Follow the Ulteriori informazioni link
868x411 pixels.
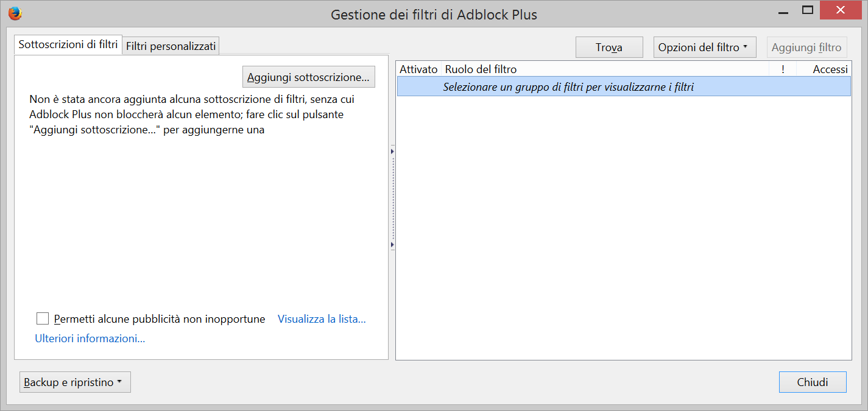tap(90, 339)
